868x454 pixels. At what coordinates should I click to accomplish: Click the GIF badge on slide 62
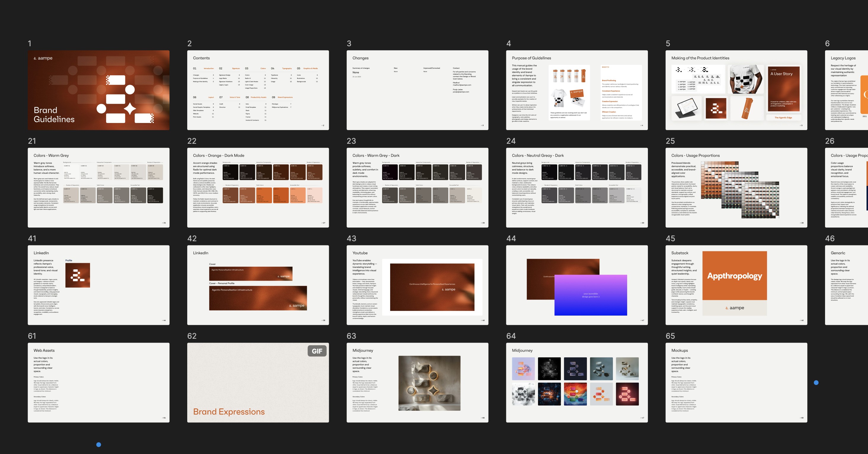317,351
